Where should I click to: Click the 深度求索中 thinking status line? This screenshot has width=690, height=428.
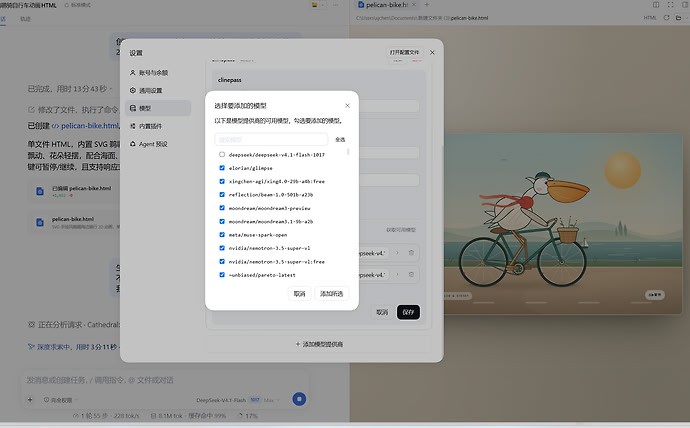[x=73, y=347]
